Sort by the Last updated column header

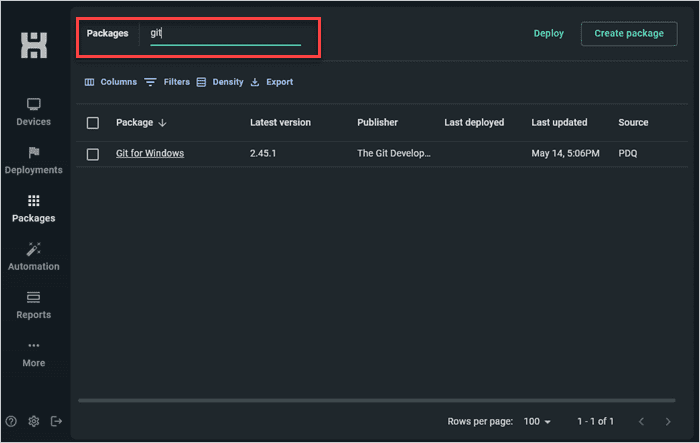tap(559, 122)
